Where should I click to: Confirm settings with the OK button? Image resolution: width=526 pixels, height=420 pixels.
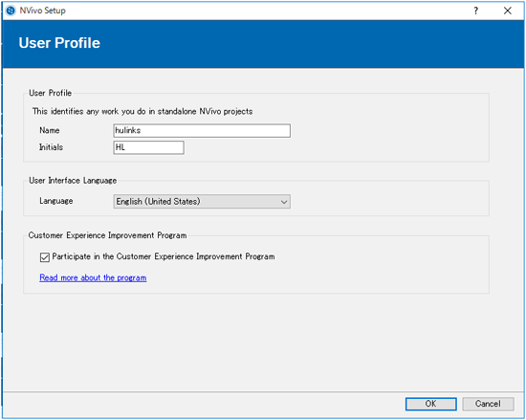[x=431, y=404]
